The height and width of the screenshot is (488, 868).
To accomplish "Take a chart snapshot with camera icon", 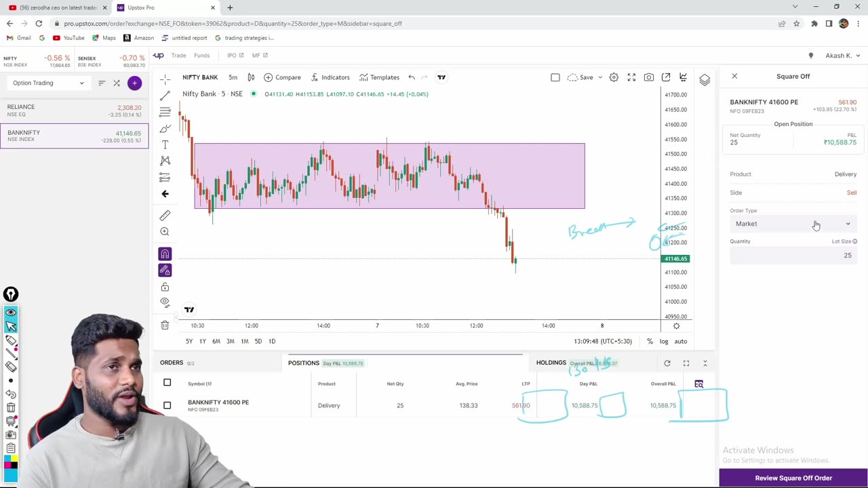I will 649,77.
